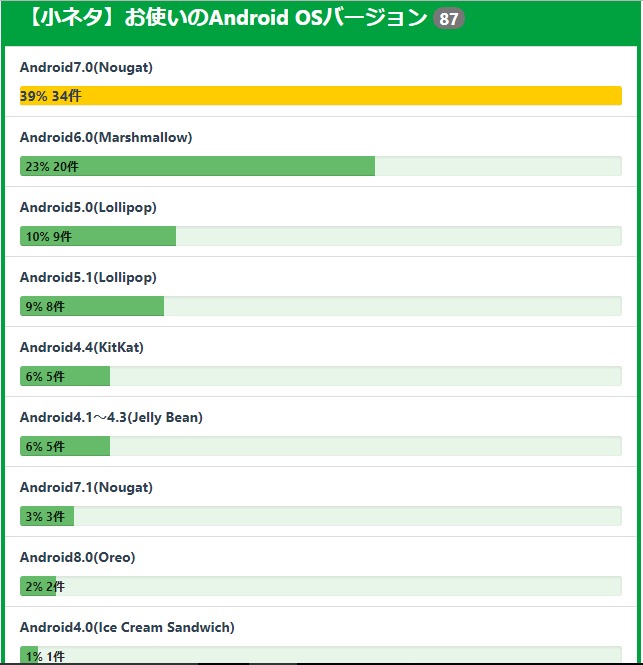
Task: Select the Android5.0(Lollipop) option label
Action: coord(88,207)
